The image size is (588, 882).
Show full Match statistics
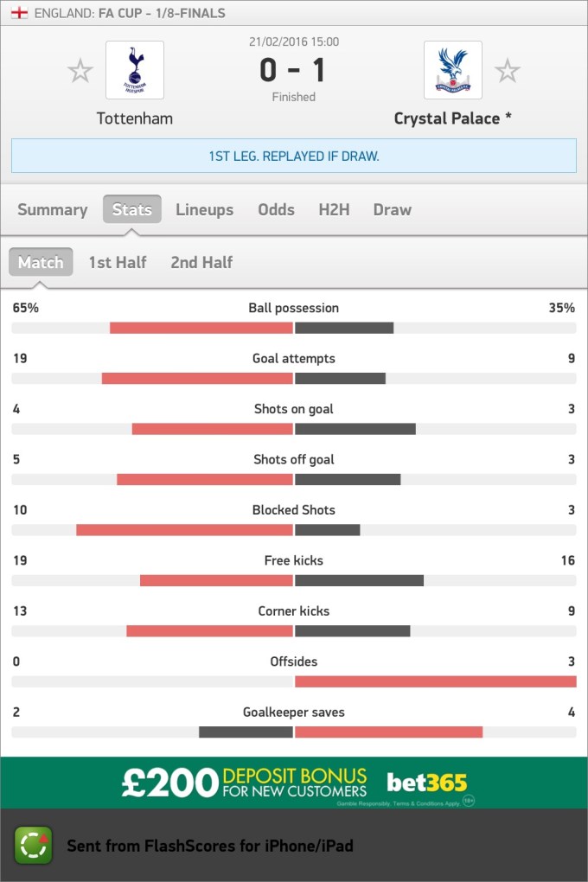[41, 262]
